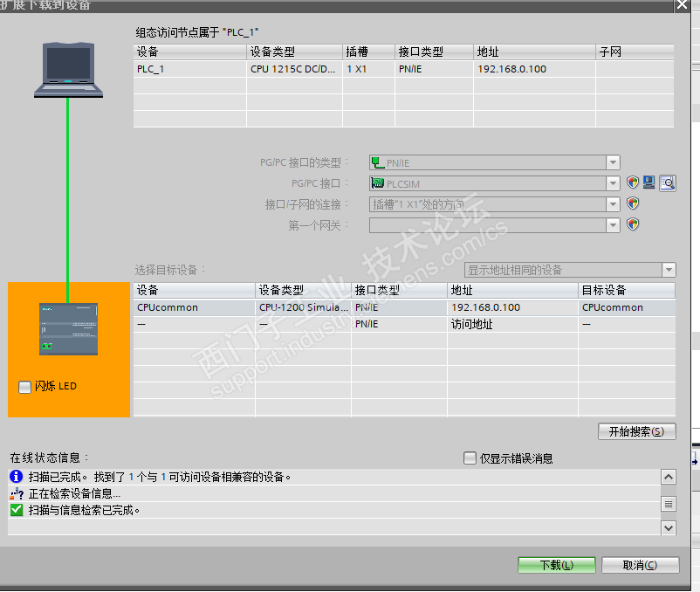Click the PLC device image in orange panel
Viewport: 700px width, 592px height.
68,329
